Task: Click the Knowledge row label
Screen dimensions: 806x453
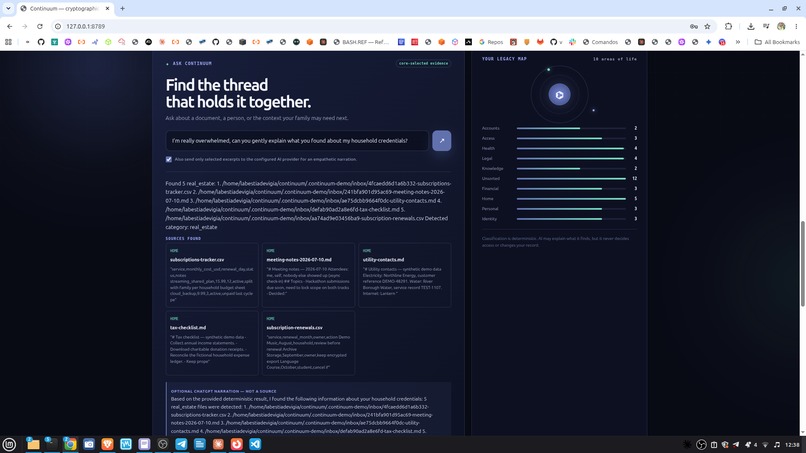Action: pos(492,168)
